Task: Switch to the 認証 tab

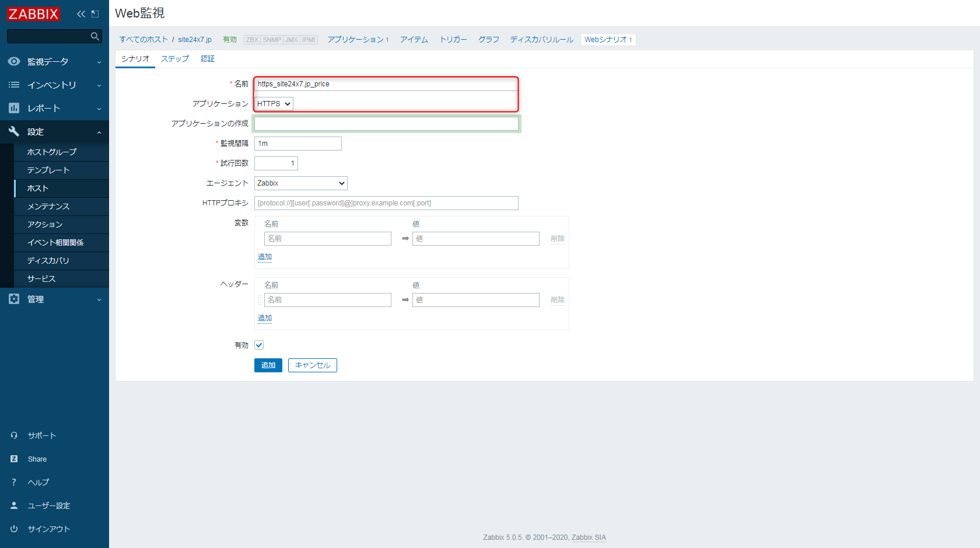Action: pos(208,58)
